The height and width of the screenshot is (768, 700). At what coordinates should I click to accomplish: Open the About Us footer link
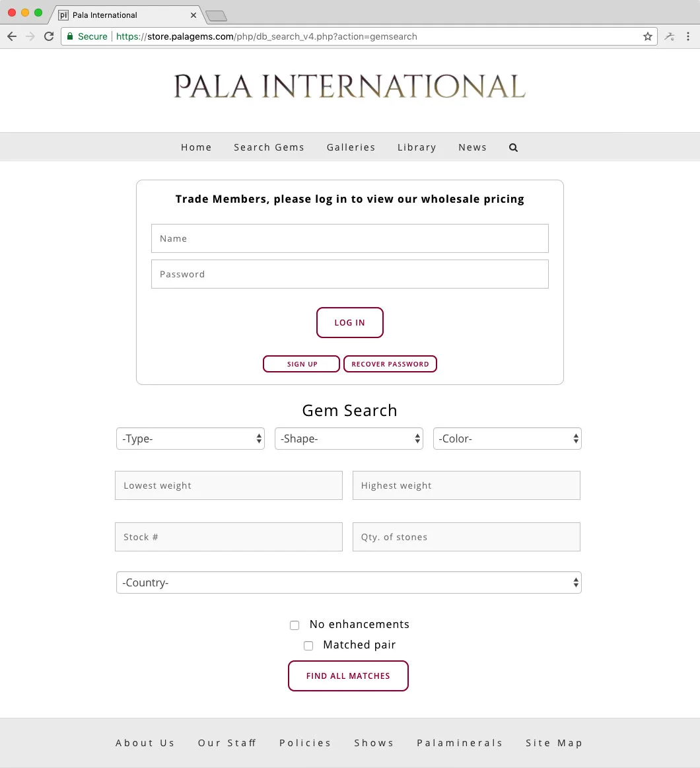pos(145,743)
